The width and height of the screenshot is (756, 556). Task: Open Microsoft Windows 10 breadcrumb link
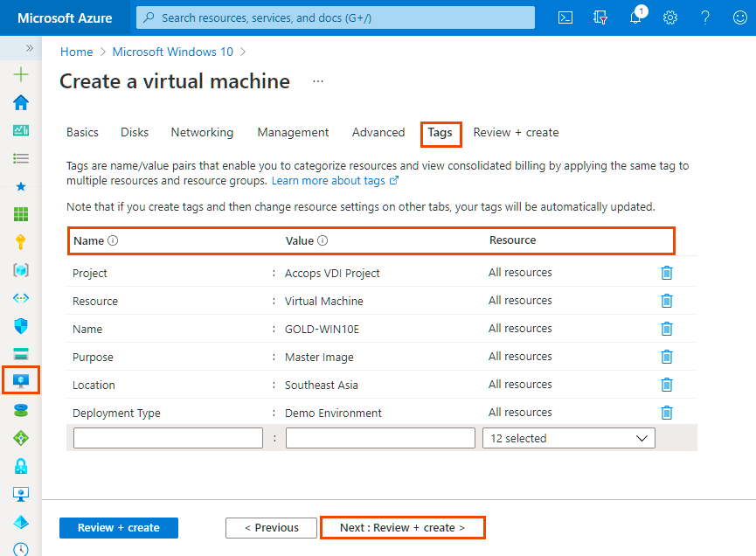pos(172,52)
